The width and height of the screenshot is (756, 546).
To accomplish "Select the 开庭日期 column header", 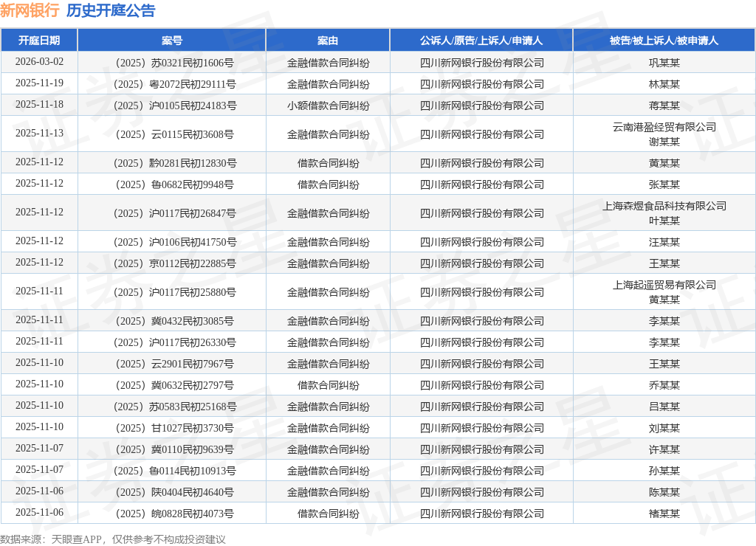I will 39,41.
